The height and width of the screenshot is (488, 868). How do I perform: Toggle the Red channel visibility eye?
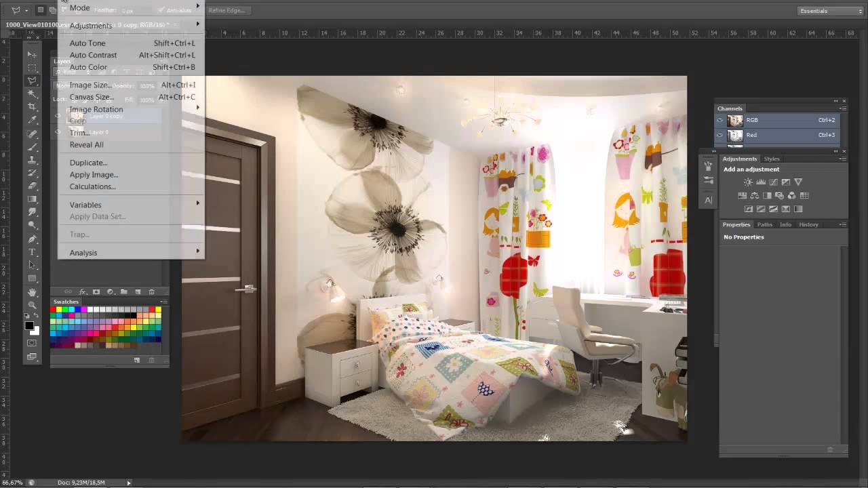click(720, 136)
